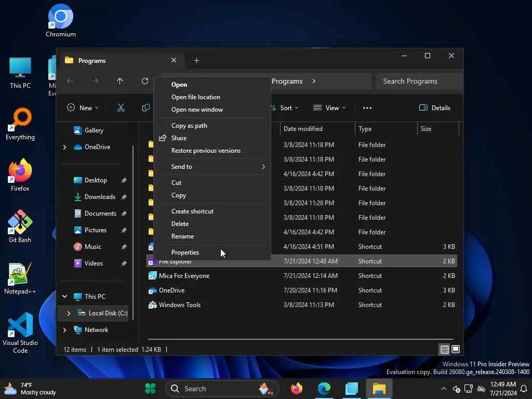Open Microsoft Edge from the taskbar
The width and height of the screenshot is (532, 399).
pos(324,389)
